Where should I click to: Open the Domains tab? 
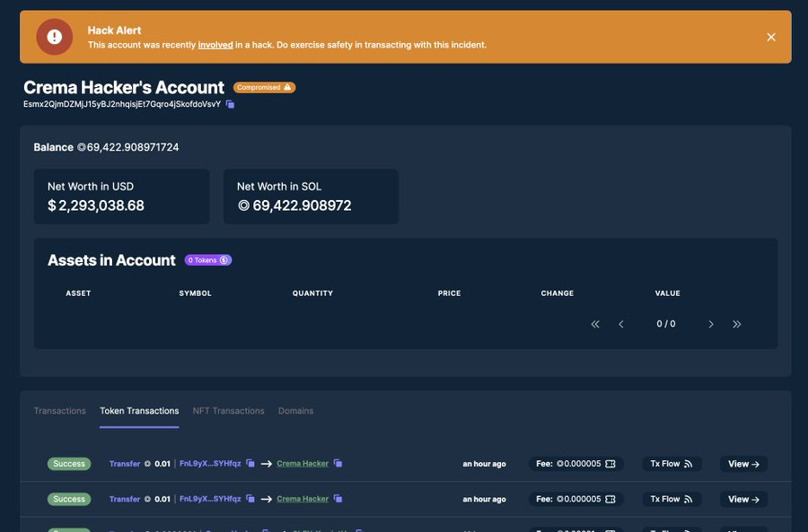(x=295, y=411)
